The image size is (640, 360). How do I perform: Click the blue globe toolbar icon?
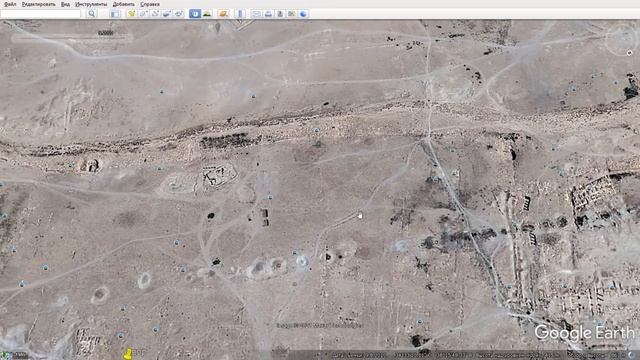pos(303,14)
